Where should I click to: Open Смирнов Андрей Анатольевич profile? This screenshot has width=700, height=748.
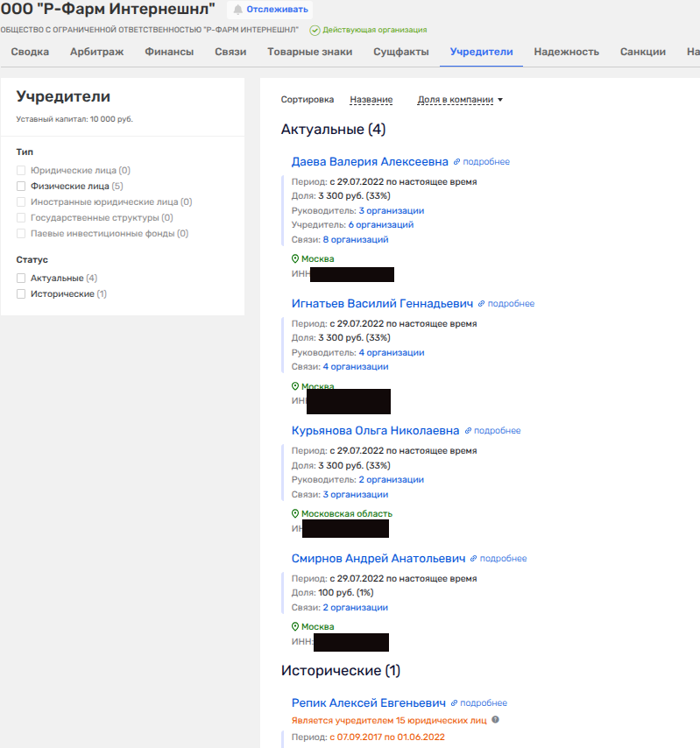point(378,558)
